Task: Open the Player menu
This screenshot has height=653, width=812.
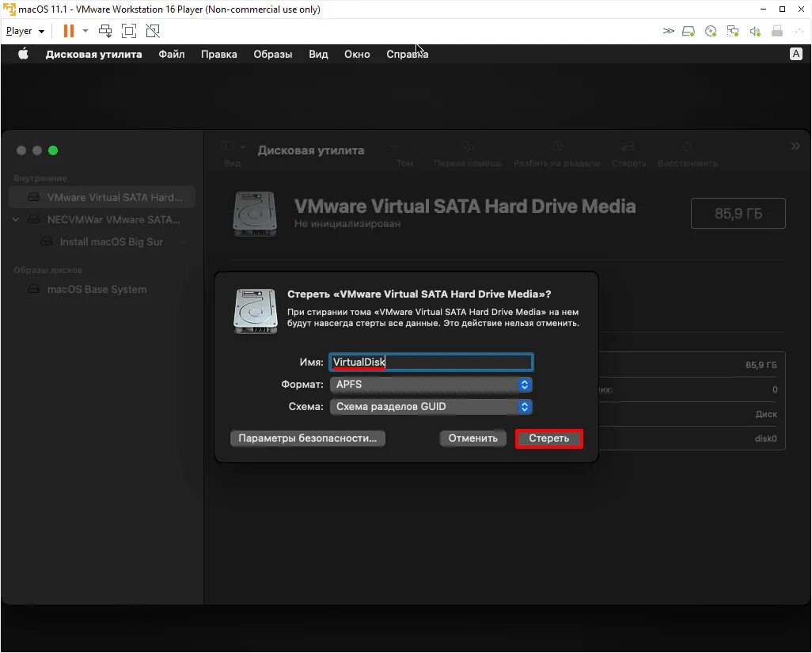Action: coord(25,31)
